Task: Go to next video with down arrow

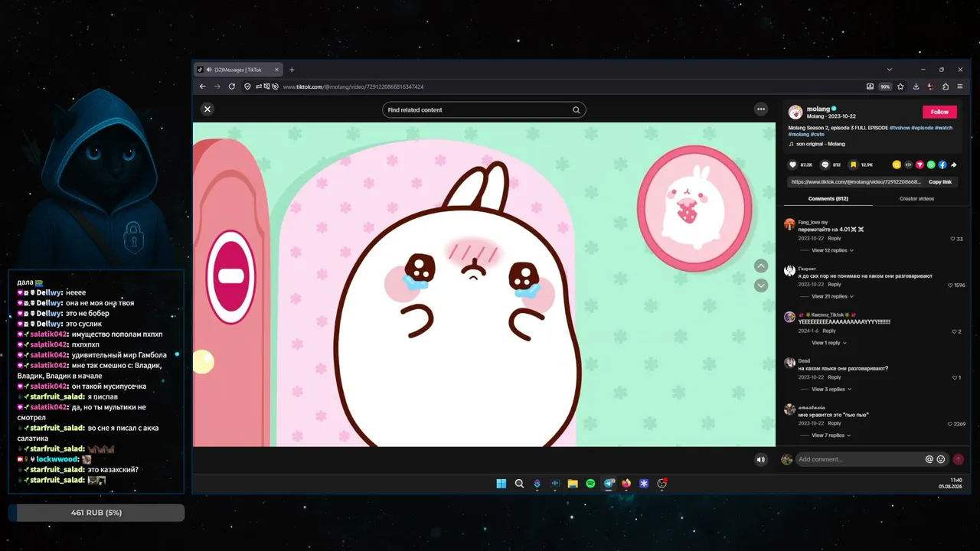Action: pyautogui.click(x=761, y=285)
